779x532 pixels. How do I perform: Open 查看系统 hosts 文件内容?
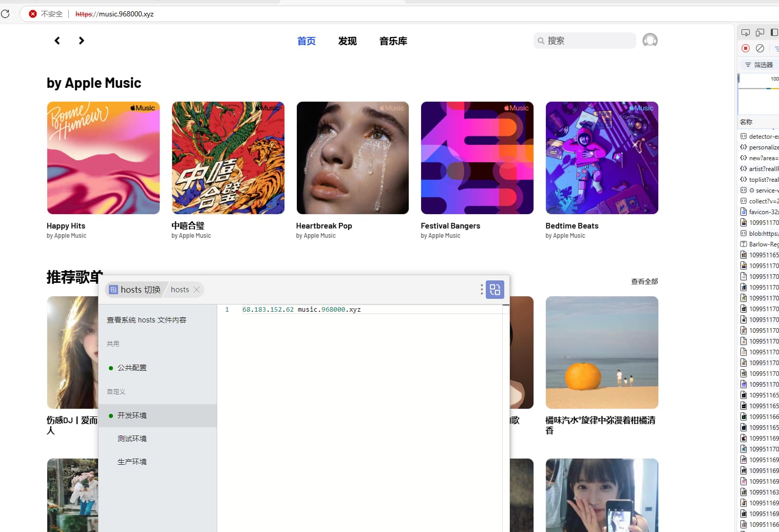pyautogui.click(x=146, y=320)
